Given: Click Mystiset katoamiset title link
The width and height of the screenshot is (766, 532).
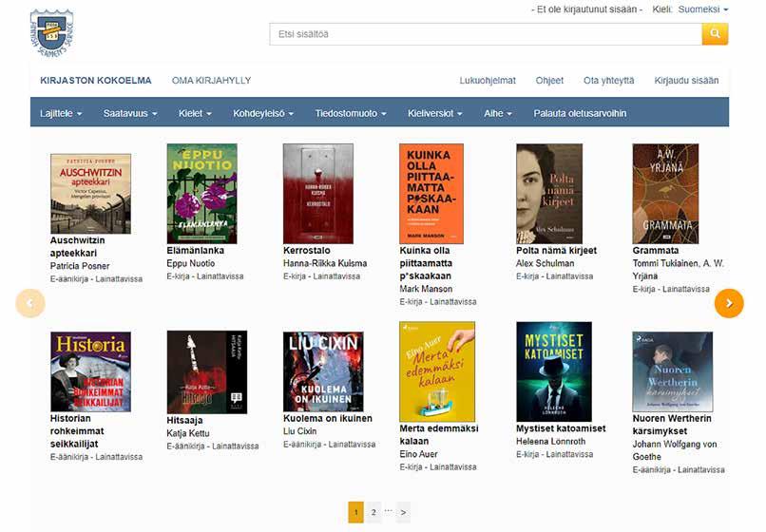Looking at the screenshot, I should (561, 428).
